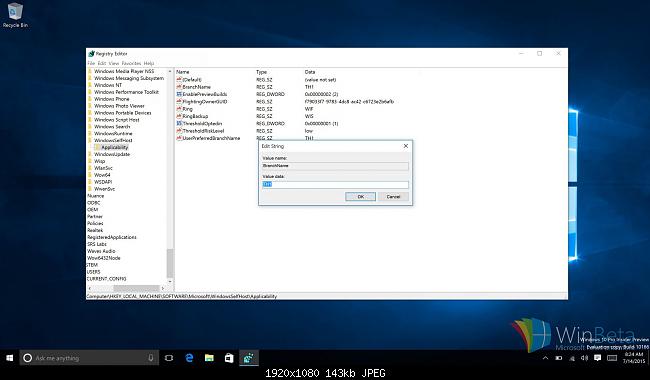Screen dimensions: 650x380
Task: Click the Value name field showing BranchName
Action: click(335, 166)
